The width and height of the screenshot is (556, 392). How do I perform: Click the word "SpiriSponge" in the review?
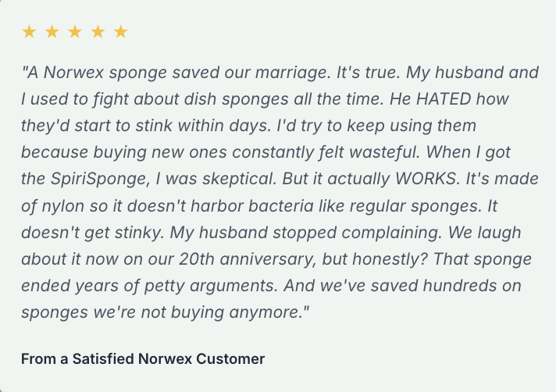pyautogui.click(x=98, y=179)
